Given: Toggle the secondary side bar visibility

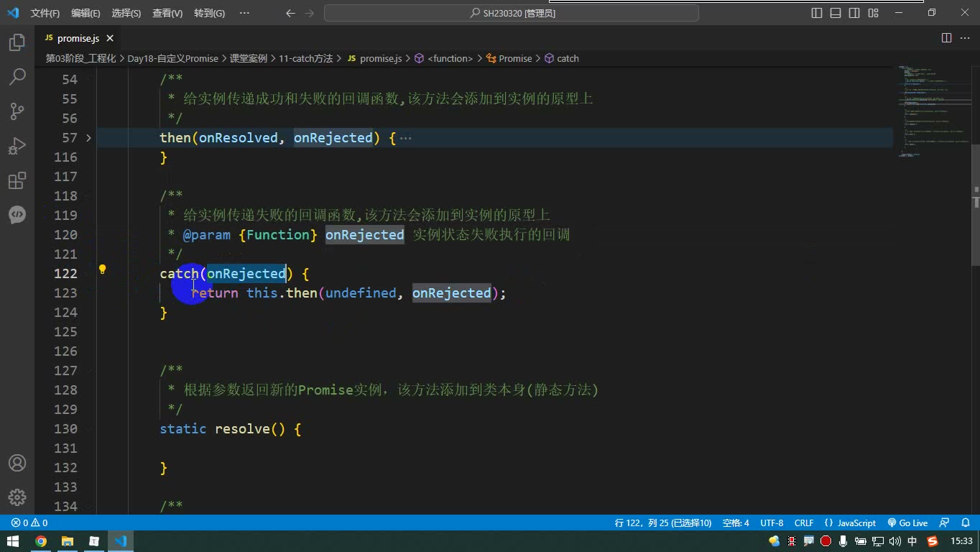Looking at the screenshot, I should tap(854, 13).
